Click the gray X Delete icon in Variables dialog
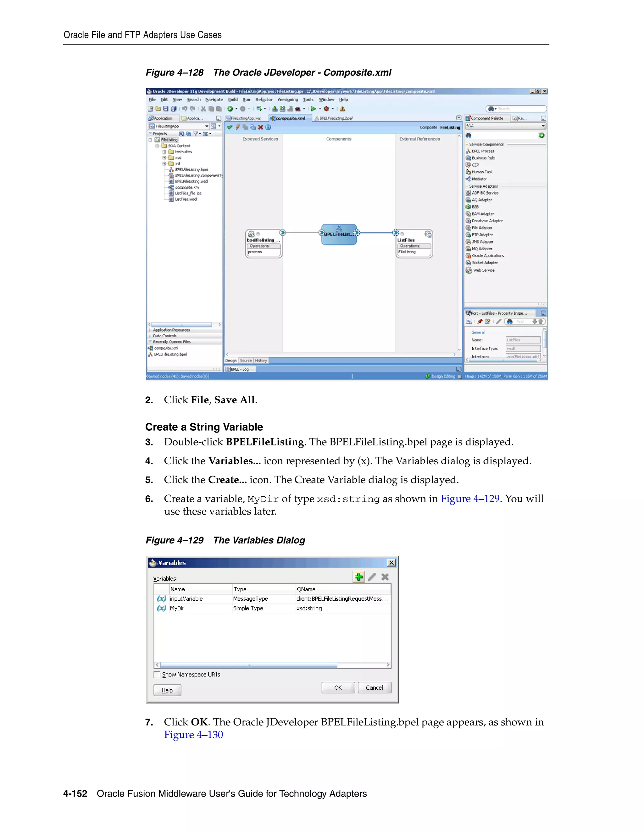 pyautogui.click(x=385, y=577)
